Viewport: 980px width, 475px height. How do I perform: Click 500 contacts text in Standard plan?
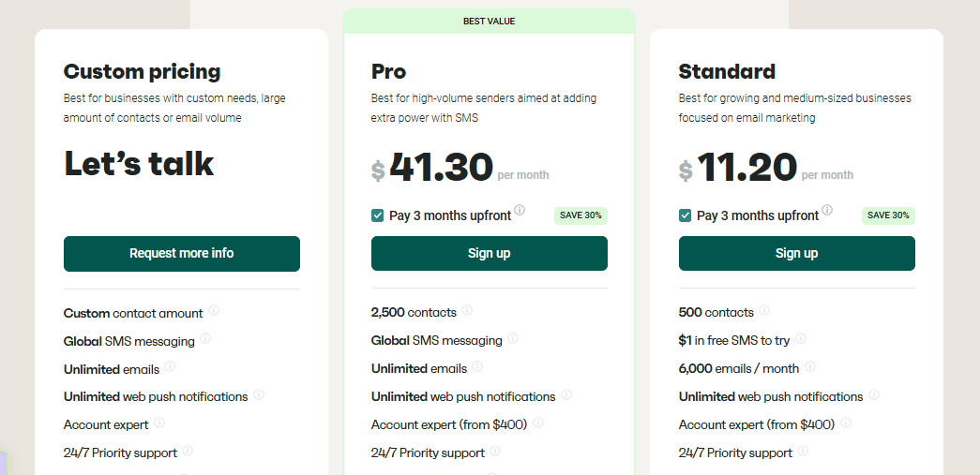pos(716,312)
